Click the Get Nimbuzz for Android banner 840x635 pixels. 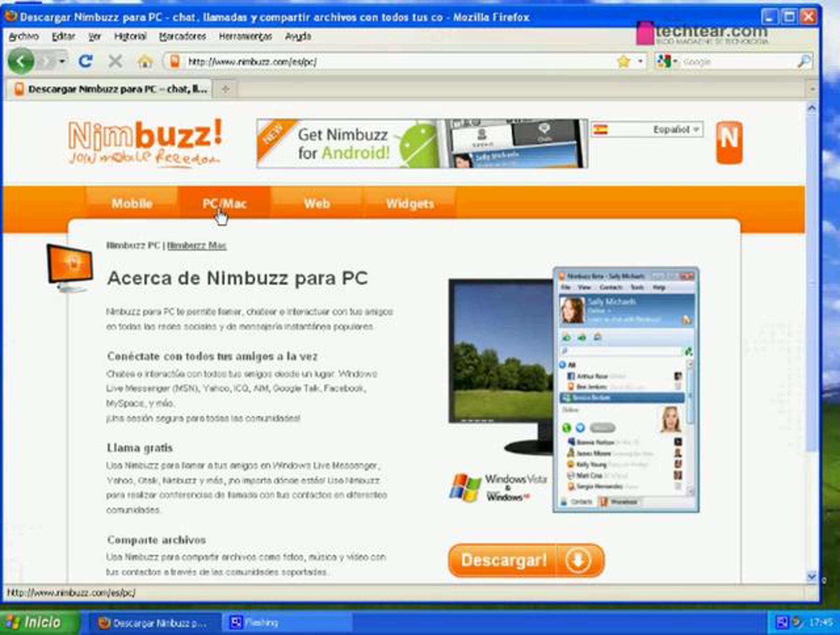(422, 143)
